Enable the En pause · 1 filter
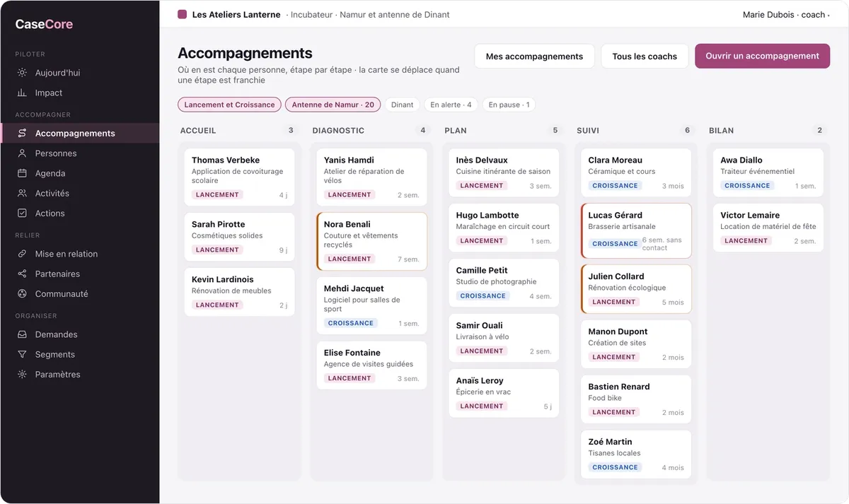This screenshot has width=849, height=504. pyautogui.click(x=509, y=105)
